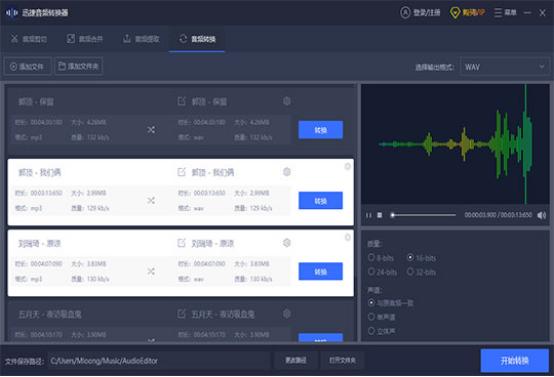Click the 添加文件夹 (add folder) button
The image size is (554, 377).
tap(79, 66)
